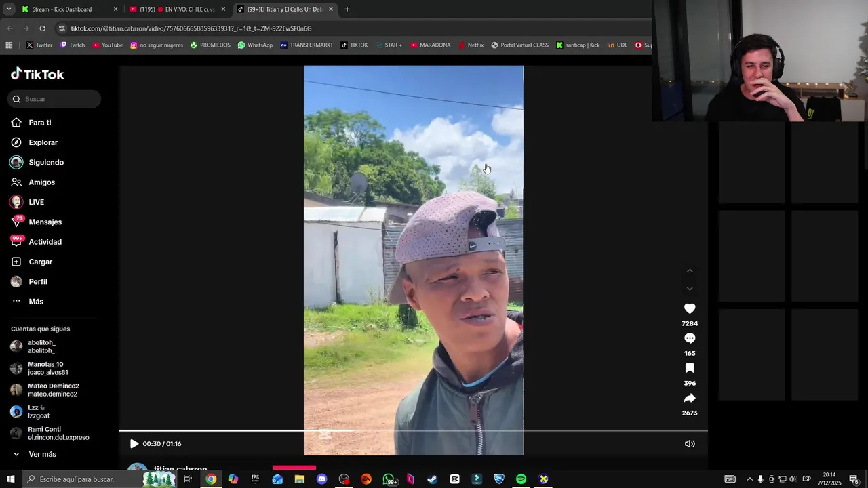This screenshot has width=868, height=488.
Task: Bookmark the video to favorites
Action: coord(690,368)
